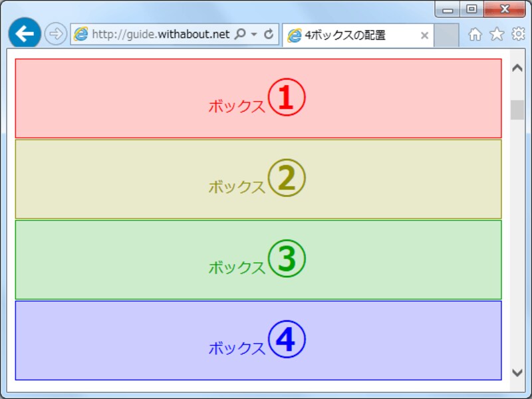The height and width of the screenshot is (399, 532).
Task: Click the search magnifier in address bar
Action: click(240, 34)
